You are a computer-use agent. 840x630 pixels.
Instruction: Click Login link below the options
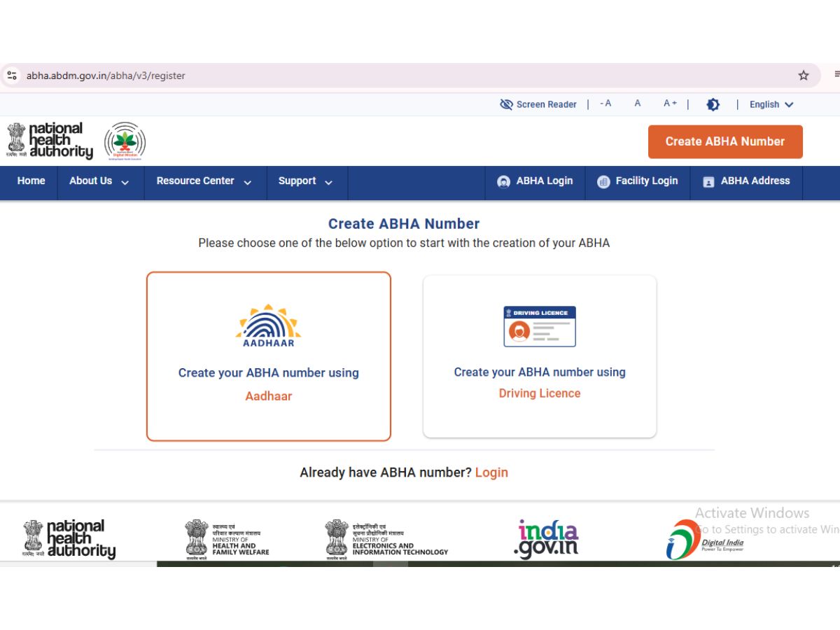click(491, 472)
